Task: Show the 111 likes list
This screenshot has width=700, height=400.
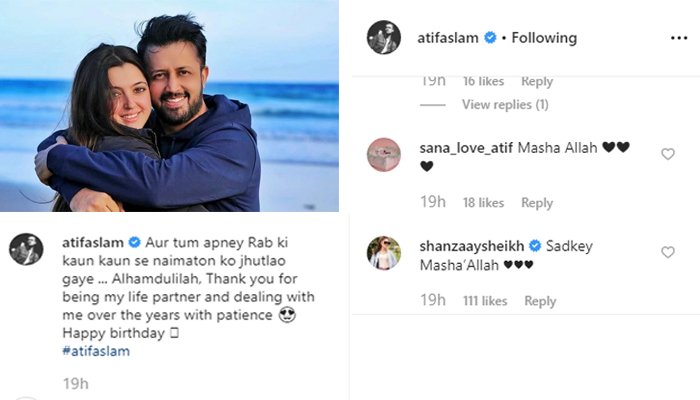Action: tap(483, 301)
